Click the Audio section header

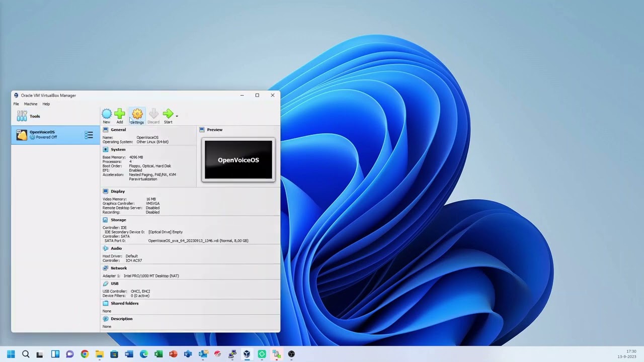click(x=116, y=248)
